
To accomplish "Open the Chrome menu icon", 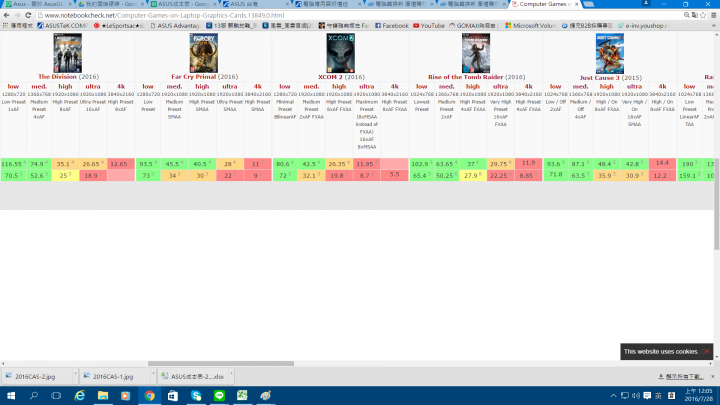I will click(x=714, y=15).
